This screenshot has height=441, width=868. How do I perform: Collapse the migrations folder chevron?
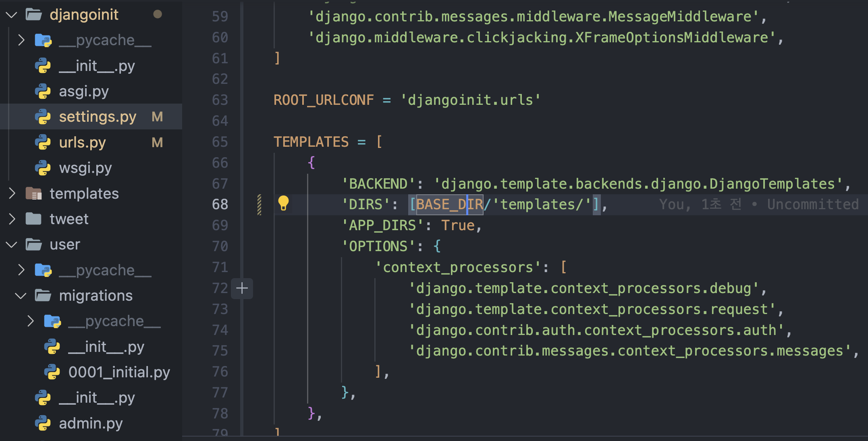(21, 296)
